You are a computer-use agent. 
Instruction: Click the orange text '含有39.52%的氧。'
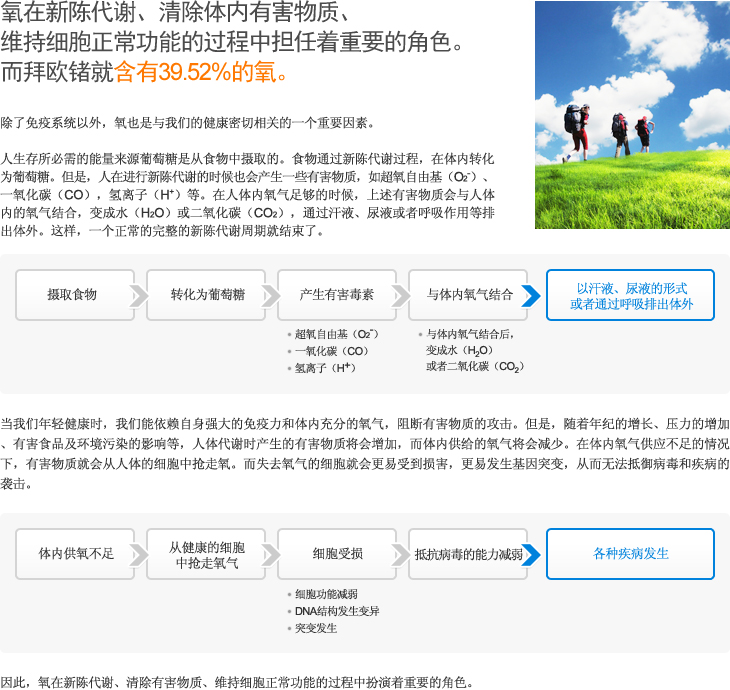coord(201,72)
